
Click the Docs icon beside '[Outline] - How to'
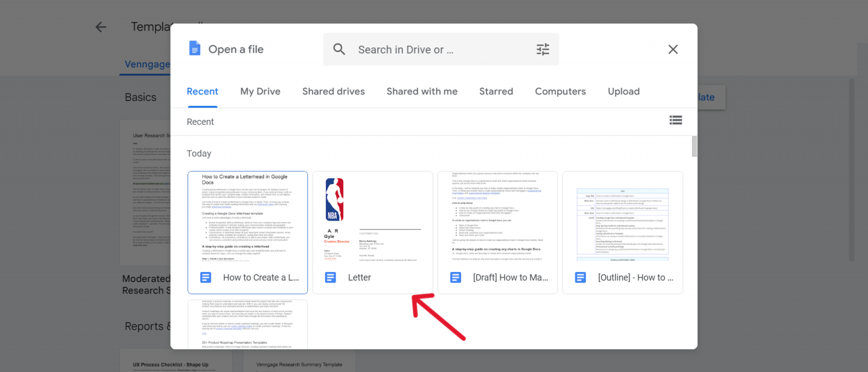click(580, 277)
